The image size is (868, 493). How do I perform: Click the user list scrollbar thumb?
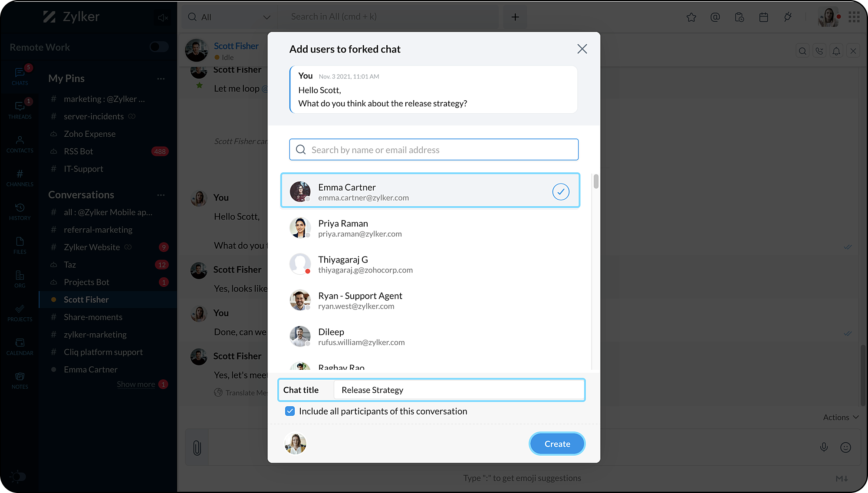(x=596, y=181)
